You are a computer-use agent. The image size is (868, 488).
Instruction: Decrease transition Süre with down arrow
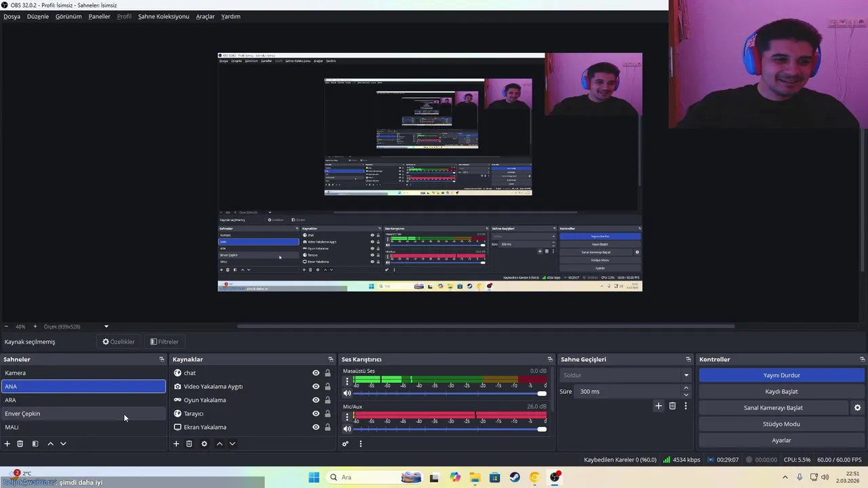(686, 395)
